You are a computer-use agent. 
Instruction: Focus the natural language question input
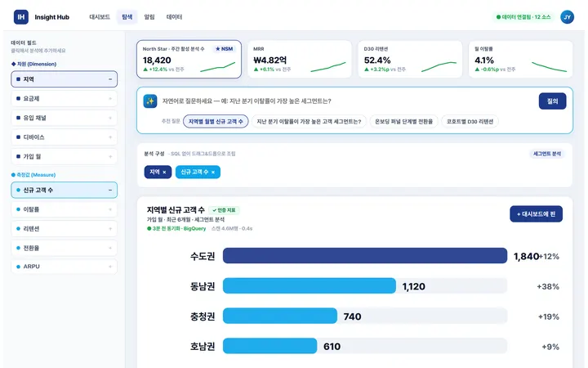coord(347,101)
